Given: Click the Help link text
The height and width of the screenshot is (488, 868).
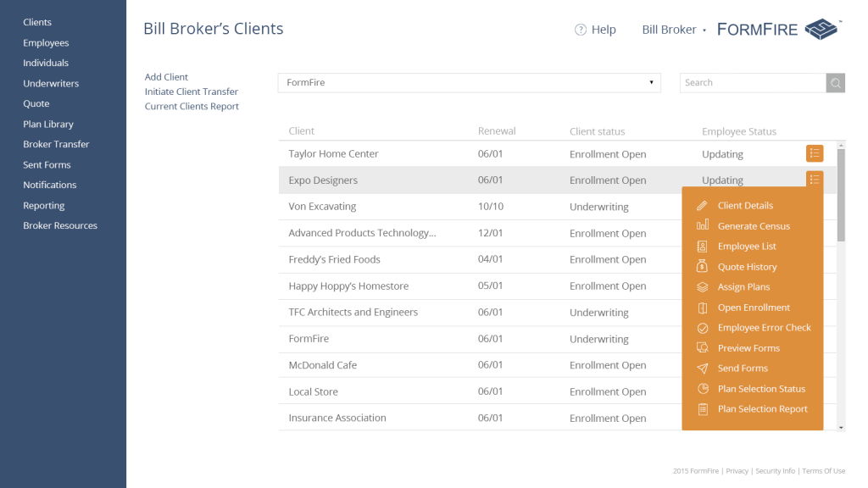Looking at the screenshot, I should 604,30.
